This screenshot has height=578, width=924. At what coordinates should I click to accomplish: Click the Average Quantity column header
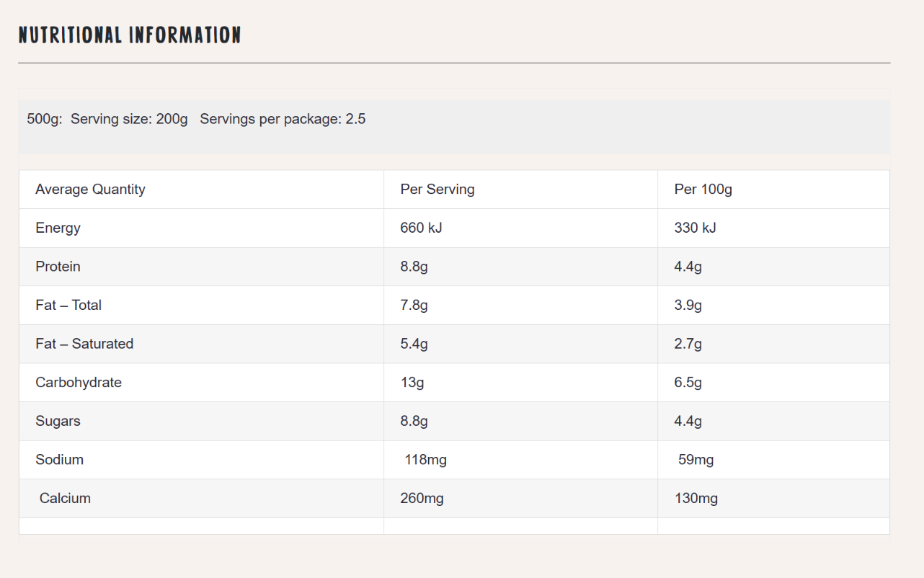pyautogui.click(x=90, y=190)
